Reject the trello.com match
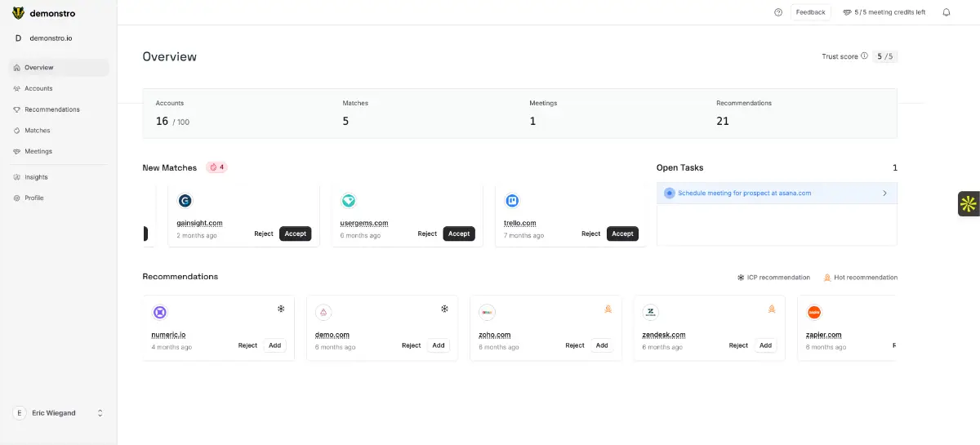This screenshot has width=980, height=445. click(590, 234)
